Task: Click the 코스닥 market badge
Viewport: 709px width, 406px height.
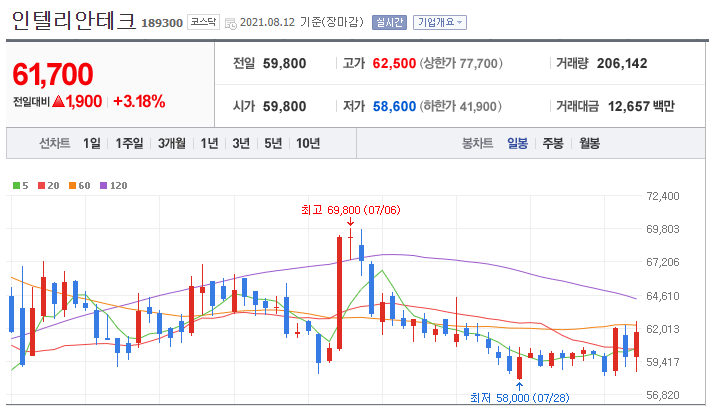Action: point(203,22)
